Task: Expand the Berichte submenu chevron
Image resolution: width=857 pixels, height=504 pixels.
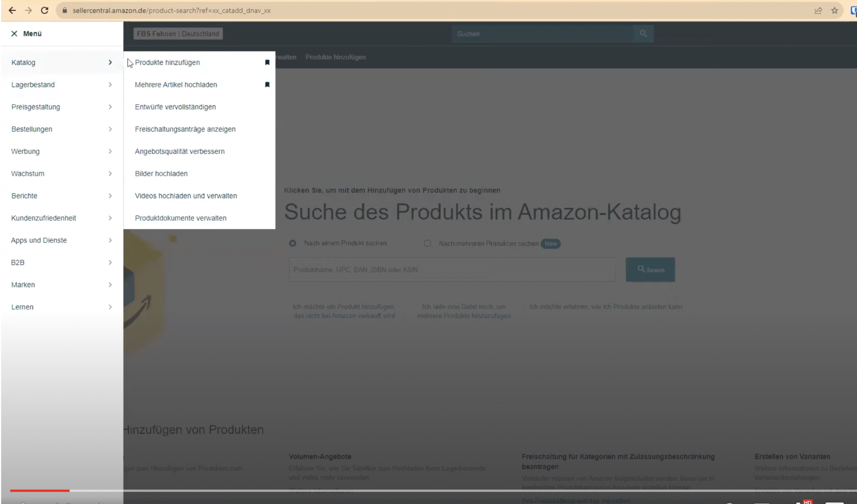Action: tap(110, 196)
